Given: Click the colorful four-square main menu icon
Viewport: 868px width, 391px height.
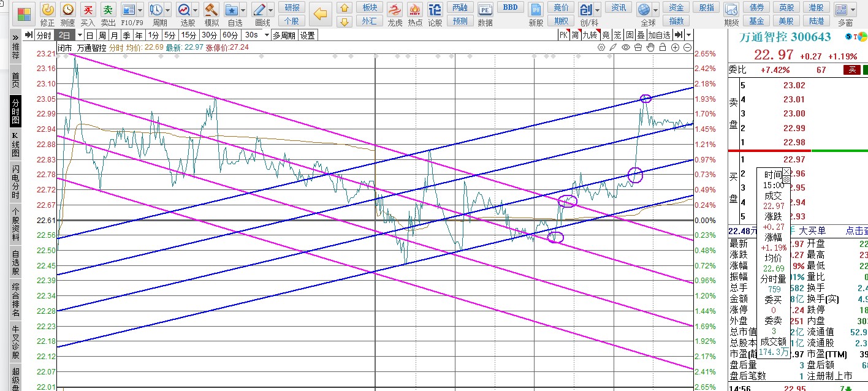Looking at the screenshot, I should [x=24, y=15].
